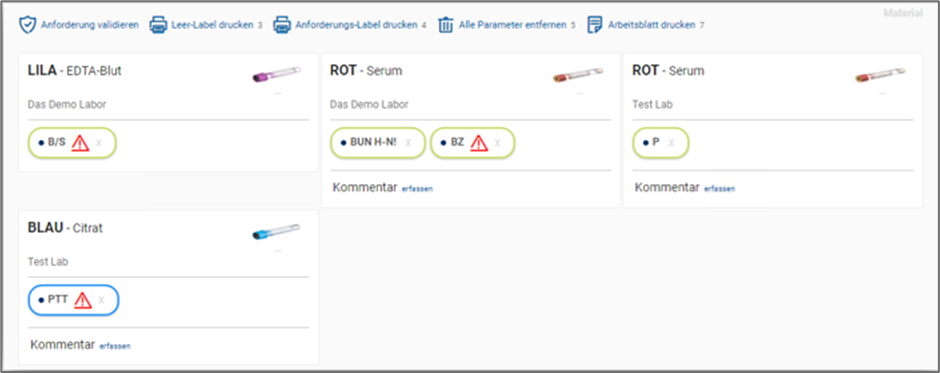Screen dimensions: 940x373
Task: Remove BUN H-N! parameter with its x
Action: point(408,143)
